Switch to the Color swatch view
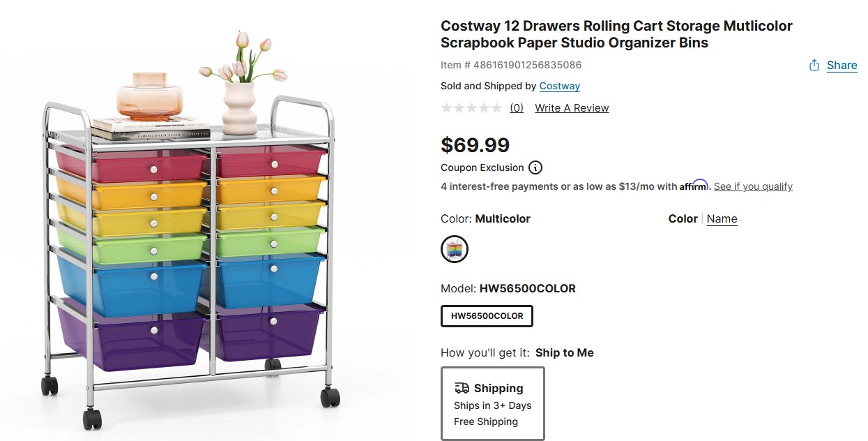The width and height of the screenshot is (868, 441). click(683, 218)
